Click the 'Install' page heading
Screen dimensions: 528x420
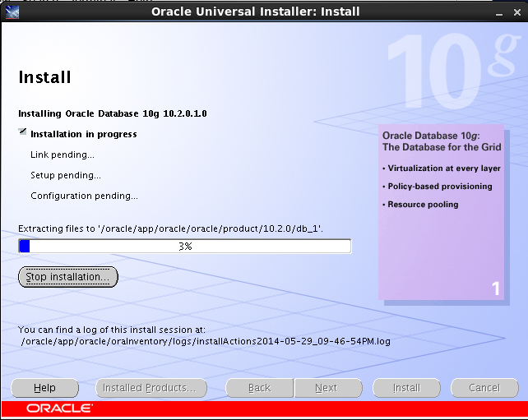(44, 77)
